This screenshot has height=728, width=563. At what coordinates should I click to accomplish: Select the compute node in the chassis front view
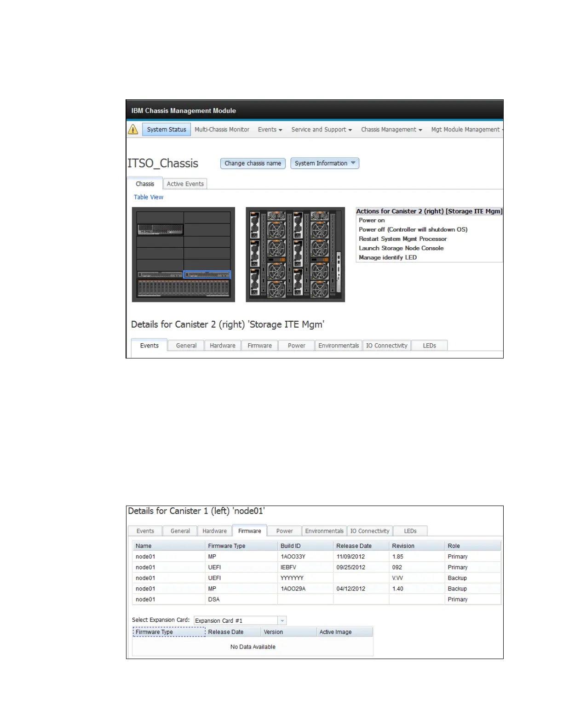(160, 229)
